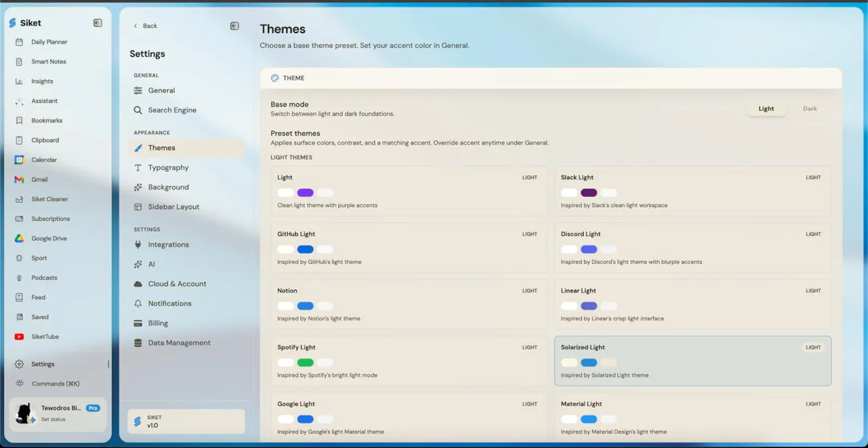Select the GitHub Light theme card

(x=409, y=248)
